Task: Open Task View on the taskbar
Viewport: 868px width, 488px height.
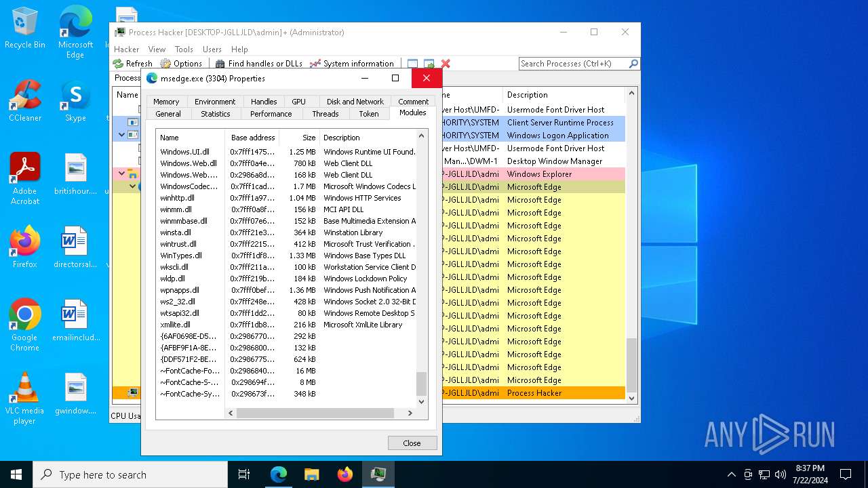Action: [x=244, y=474]
